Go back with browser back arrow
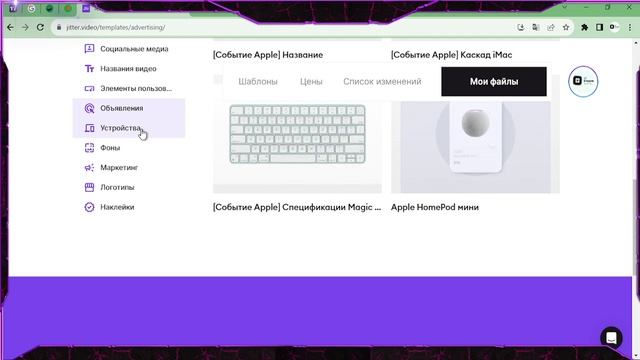 pyautogui.click(x=10, y=27)
